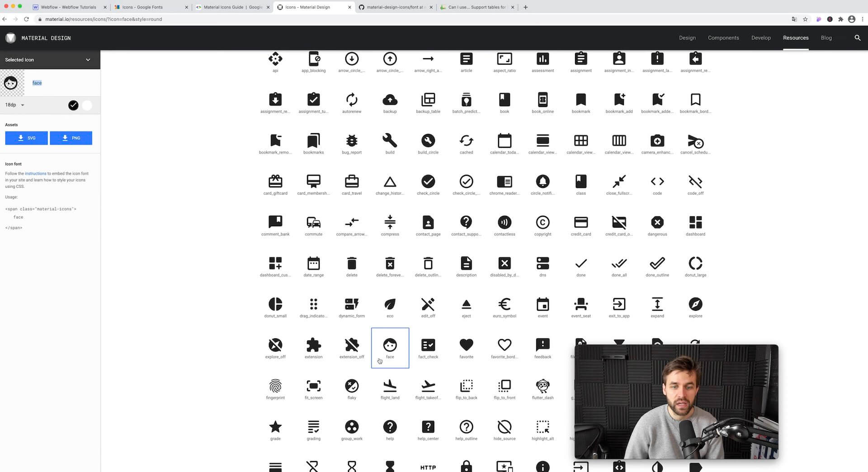Open search with the magnifier icon
Screen dimensions: 868x472
pos(858,38)
